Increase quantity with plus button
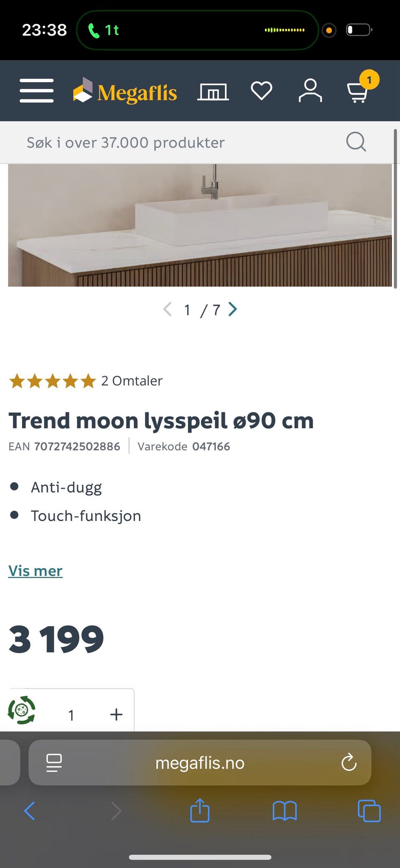400x868 pixels. (x=116, y=715)
